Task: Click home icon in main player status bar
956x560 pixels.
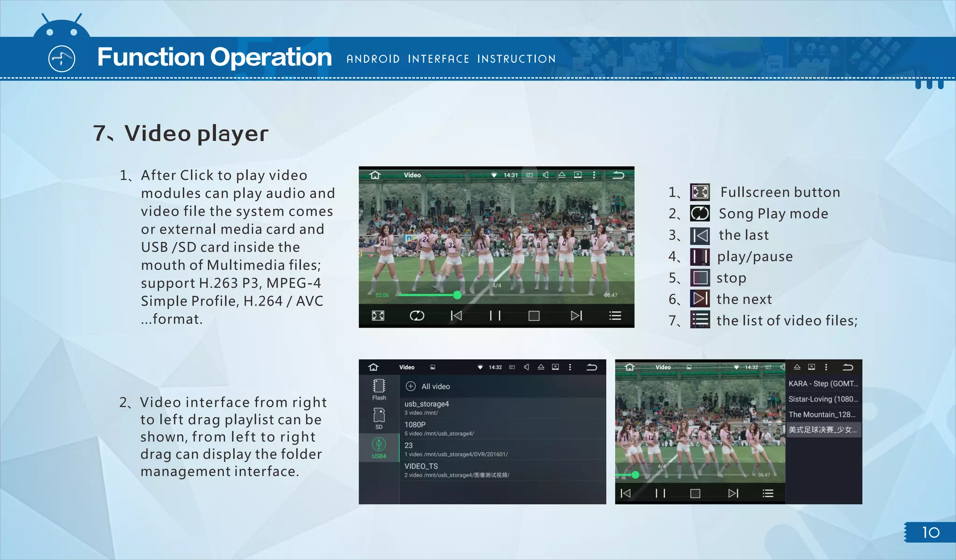Action: 375,175
